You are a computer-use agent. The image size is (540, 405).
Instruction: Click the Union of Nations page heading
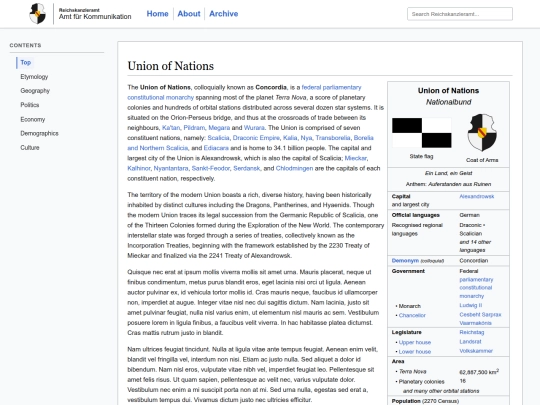pos(170,66)
